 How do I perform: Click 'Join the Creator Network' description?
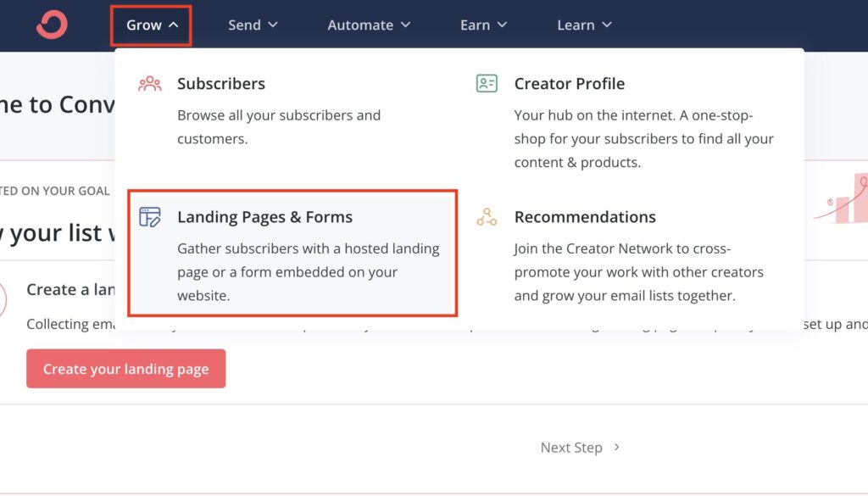point(639,272)
